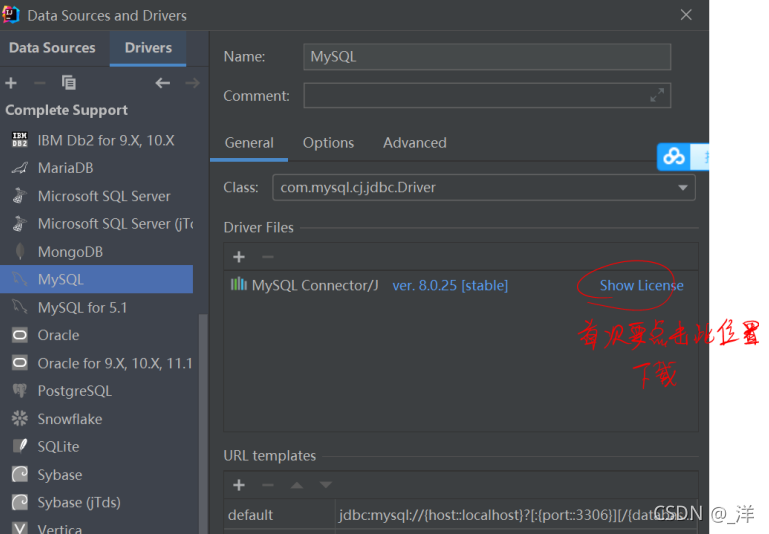This screenshot has width=769, height=534.
Task: Switch to the Drivers tab
Action: (x=148, y=48)
